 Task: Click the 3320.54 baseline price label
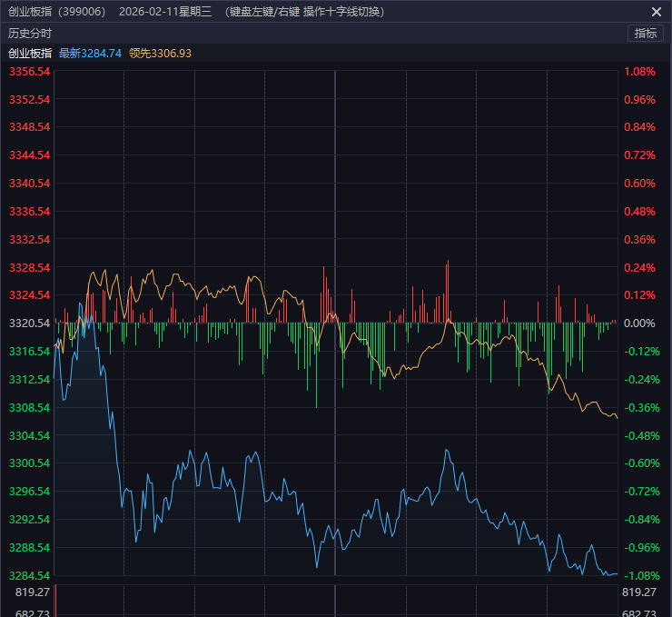[29, 323]
